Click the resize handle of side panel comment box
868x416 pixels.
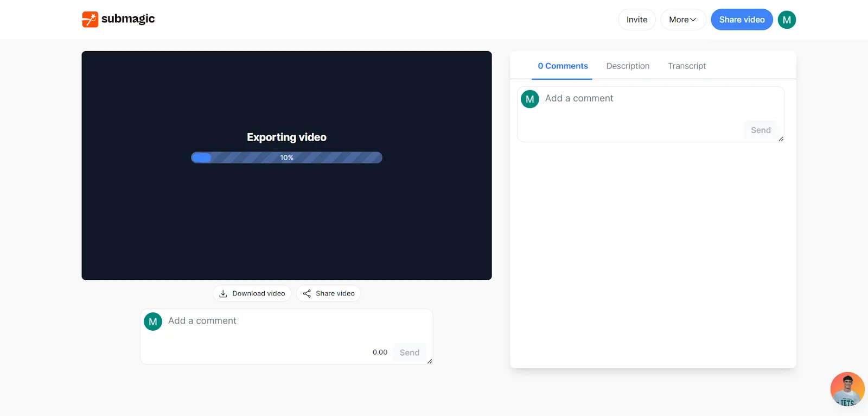tap(781, 139)
